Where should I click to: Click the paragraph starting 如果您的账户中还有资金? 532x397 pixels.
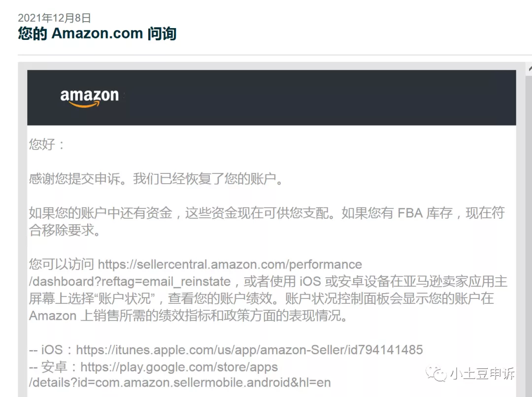267,221
